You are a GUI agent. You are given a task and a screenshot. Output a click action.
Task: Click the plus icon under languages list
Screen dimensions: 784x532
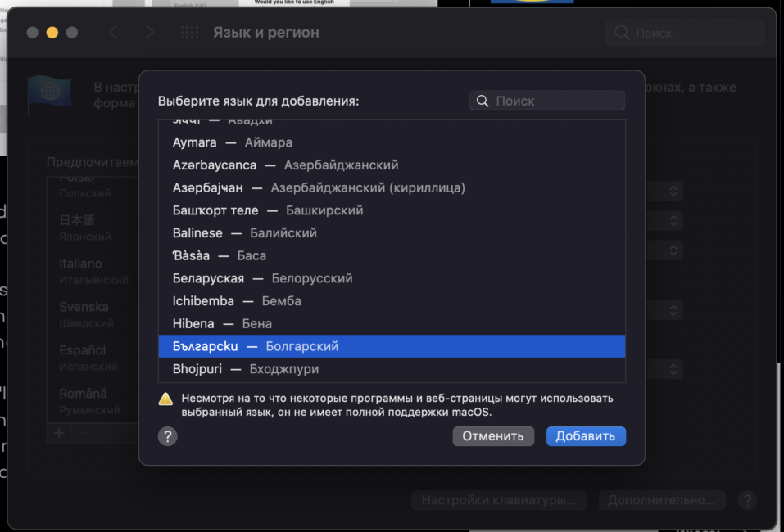coord(59,433)
